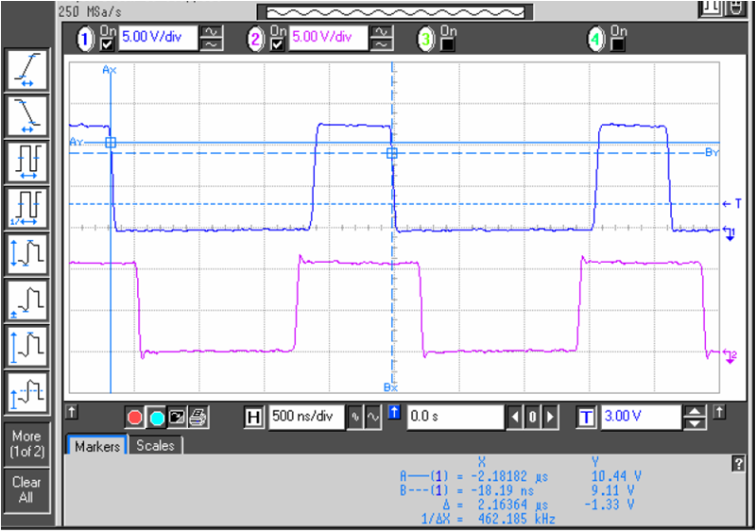Click the mouse icon in top right corner
Screen dimensions: 756x532
click(736, 8)
